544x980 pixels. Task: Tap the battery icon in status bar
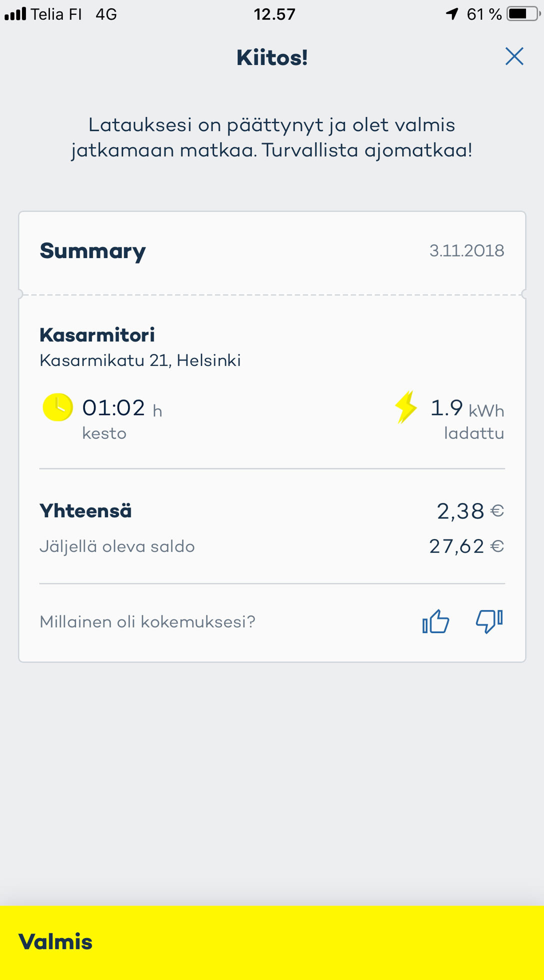click(522, 14)
